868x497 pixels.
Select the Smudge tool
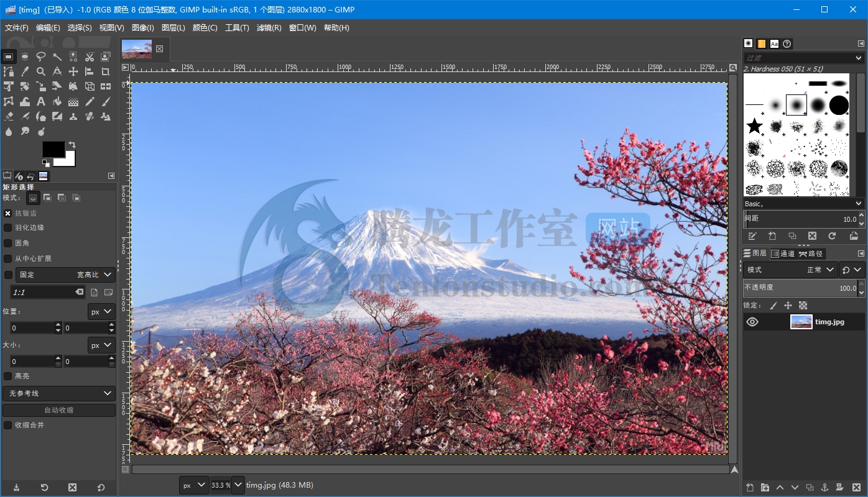tap(25, 131)
